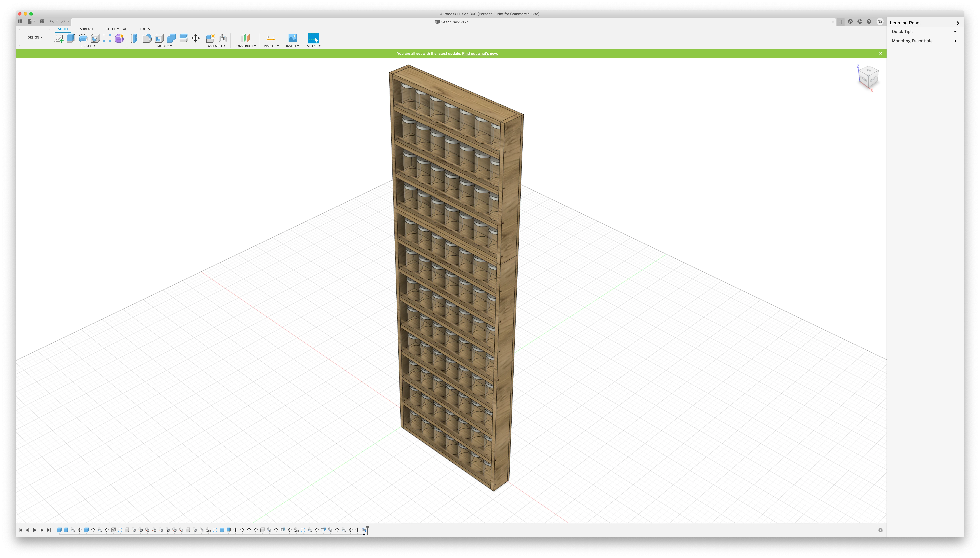This screenshot has width=980, height=558.
Task: Select the Revolve tool
Action: (83, 38)
